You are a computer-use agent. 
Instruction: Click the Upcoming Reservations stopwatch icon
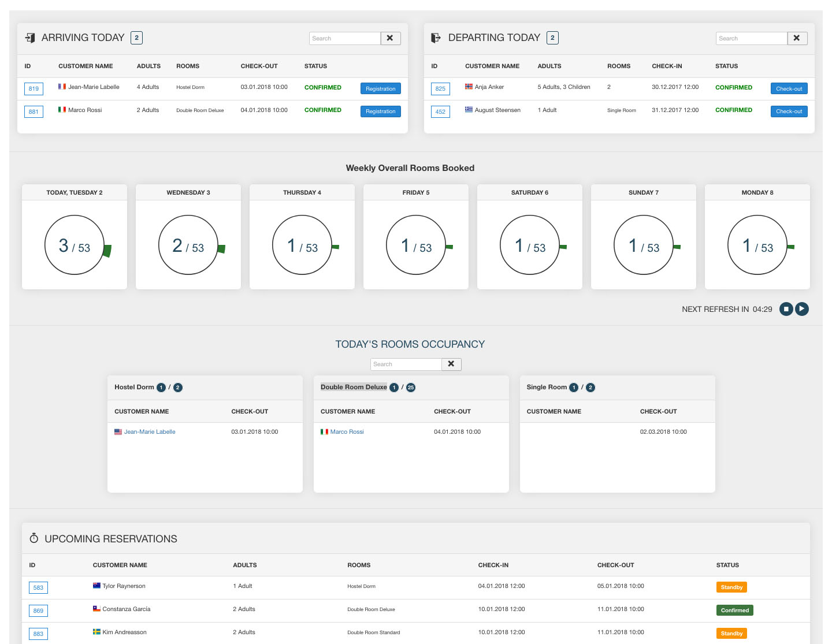point(34,538)
